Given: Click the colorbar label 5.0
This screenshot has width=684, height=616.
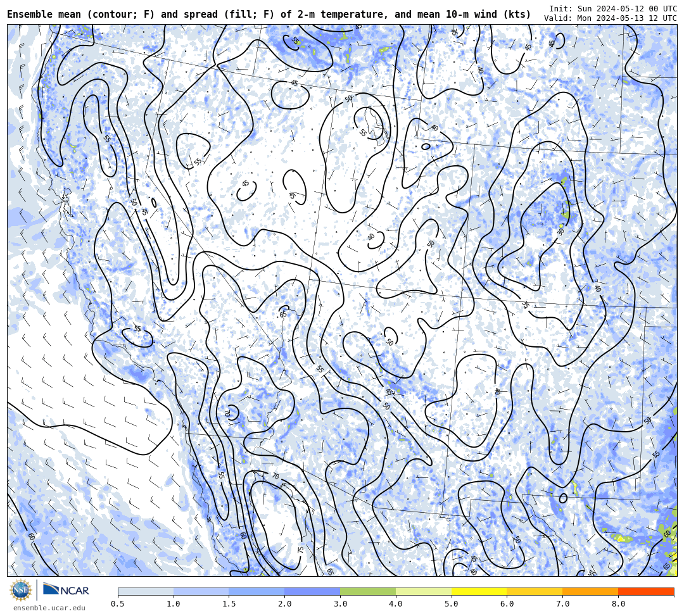Looking at the screenshot, I should tap(452, 604).
